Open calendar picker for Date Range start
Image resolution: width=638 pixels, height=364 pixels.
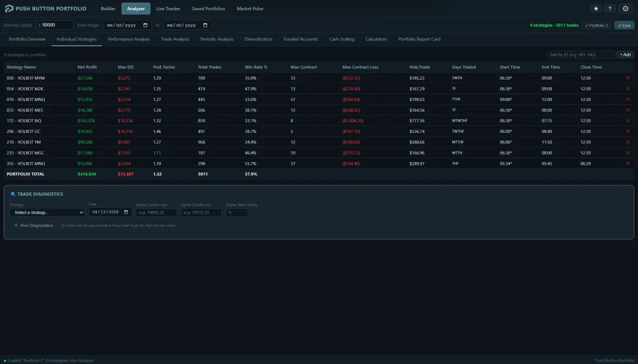tap(146, 25)
